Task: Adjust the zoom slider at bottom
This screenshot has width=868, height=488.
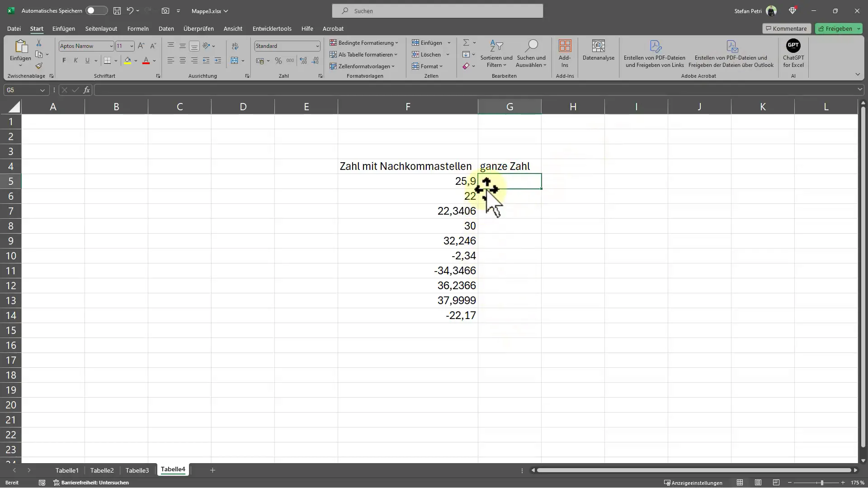Action: point(825,483)
